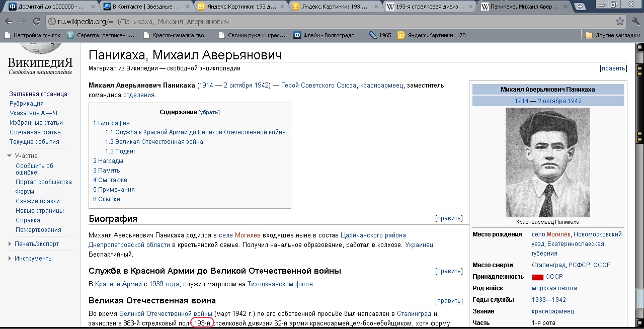
Task: Expand the 'Инструменты' sidebar section
Action: pyautogui.click(x=10, y=259)
